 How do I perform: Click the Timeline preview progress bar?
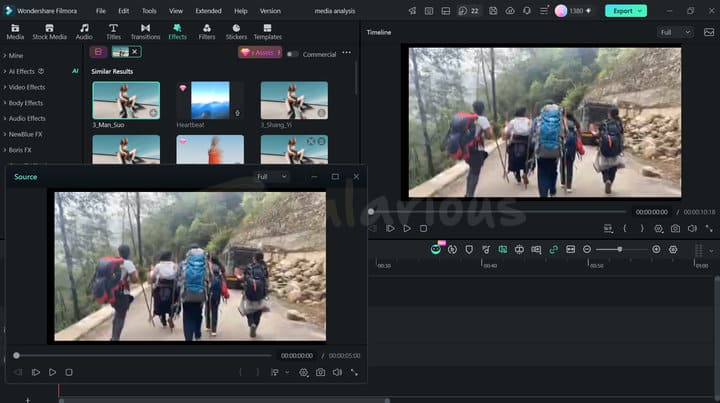498,212
